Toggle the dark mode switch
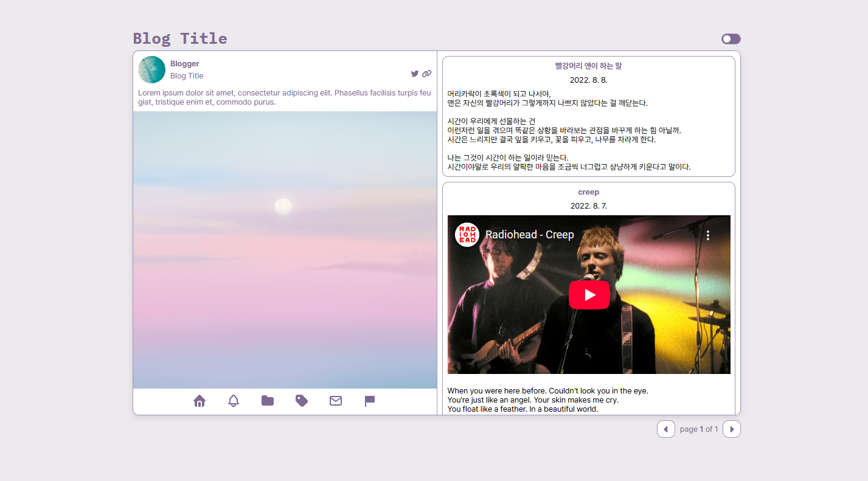The image size is (868, 481). (731, 39)
